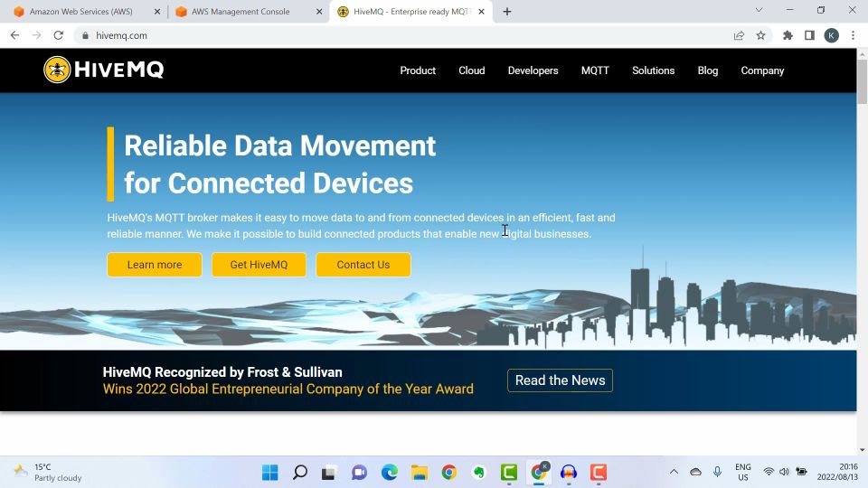868x488 pixels.
Task: Open the Company menu
Action: [762, 70]
